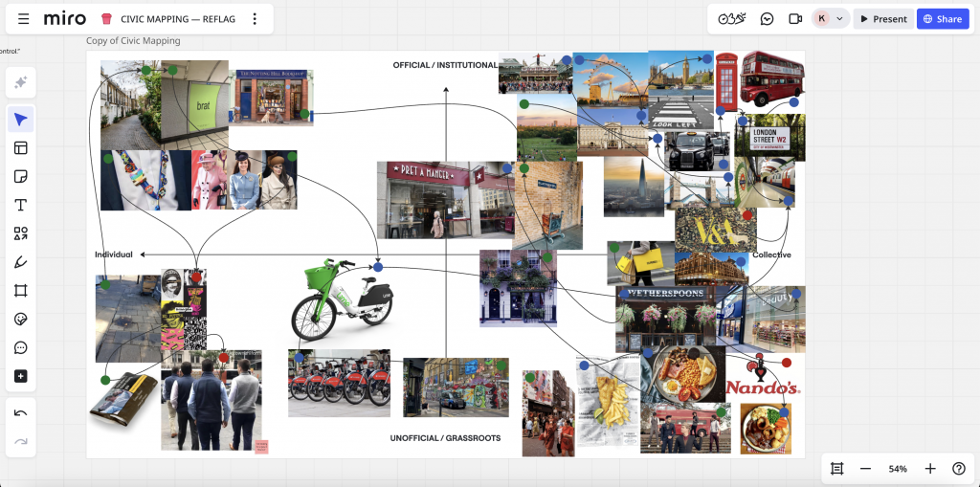The image size is (980, 487).
Task: Open the Comment tool
Action: tap(21, 348)
